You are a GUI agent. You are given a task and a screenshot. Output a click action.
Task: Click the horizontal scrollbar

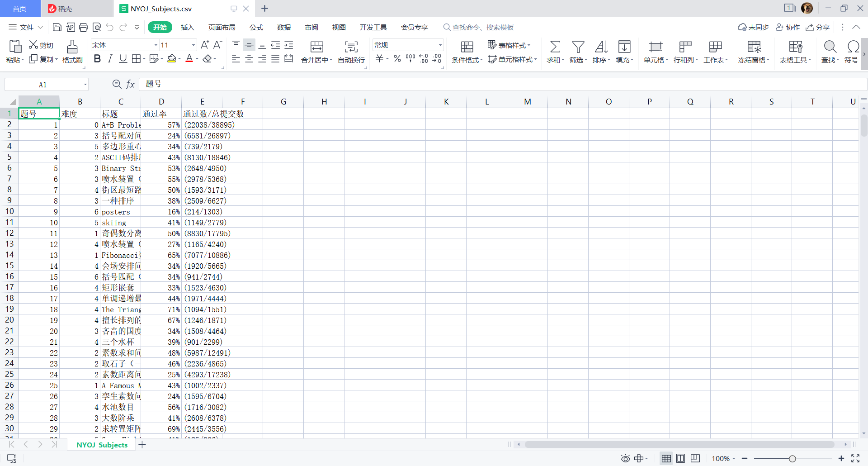(x=679, y=444)
